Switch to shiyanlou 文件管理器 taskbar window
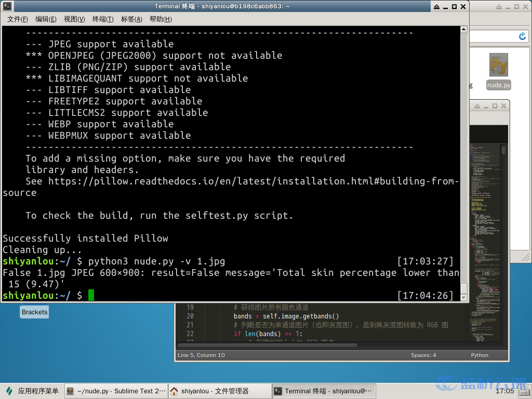532x399 pixels. 219,391
